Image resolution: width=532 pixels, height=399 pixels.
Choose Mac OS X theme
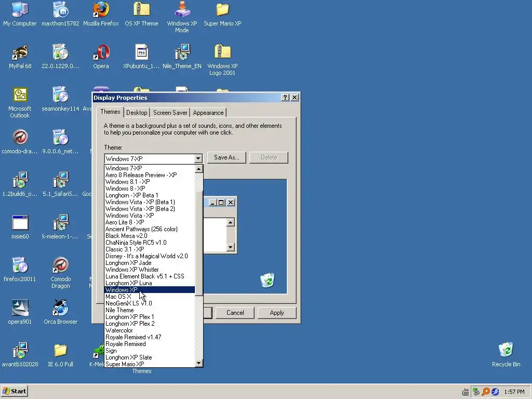click(150, 297)
